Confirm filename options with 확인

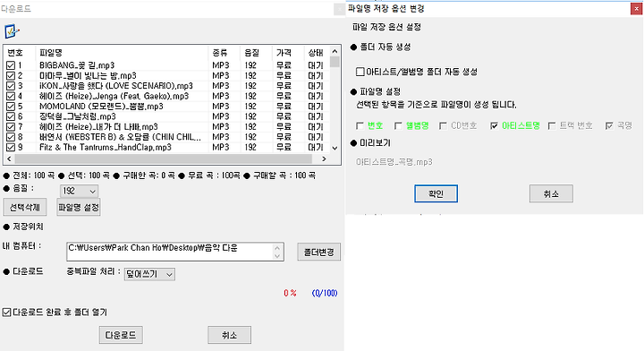pyautogui.click(x=436, y=193)
